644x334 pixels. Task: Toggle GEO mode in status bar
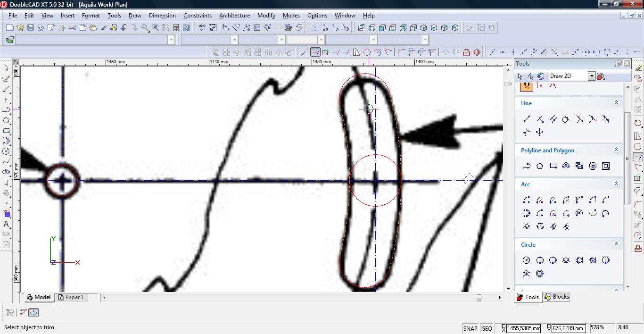487,328
